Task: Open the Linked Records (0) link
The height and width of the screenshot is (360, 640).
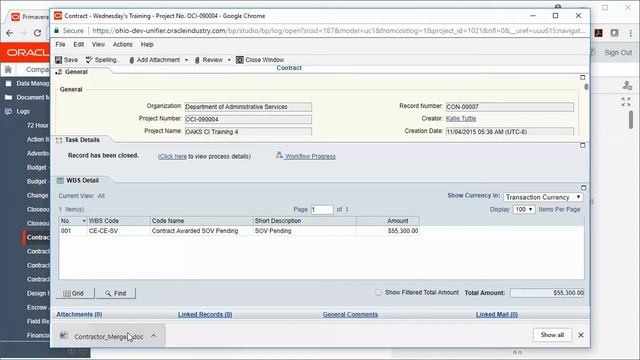Action: tap(205, 314)
